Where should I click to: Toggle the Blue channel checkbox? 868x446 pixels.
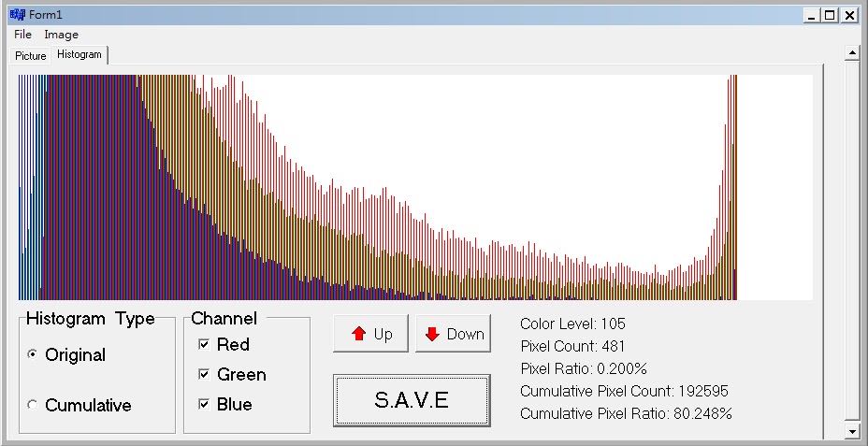(224, 405)
